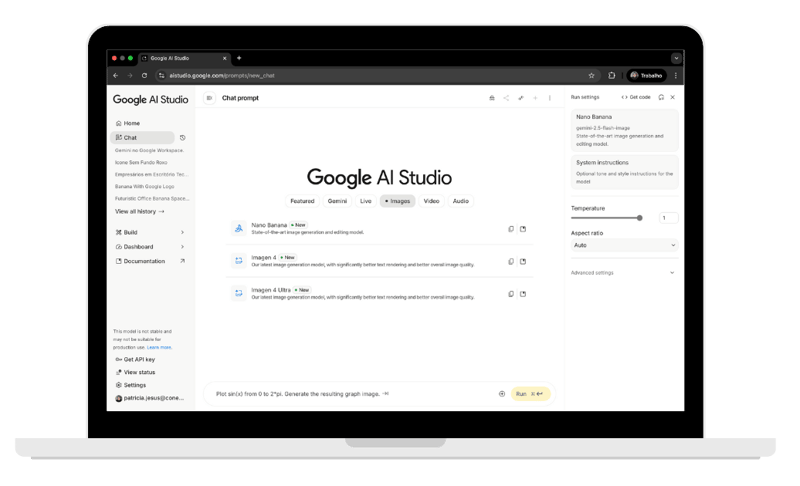Image resolution: width=800 pixels, height=486 pixels.
Task: Click the Nano Banana banana model icon
Action: coord(238,228)
